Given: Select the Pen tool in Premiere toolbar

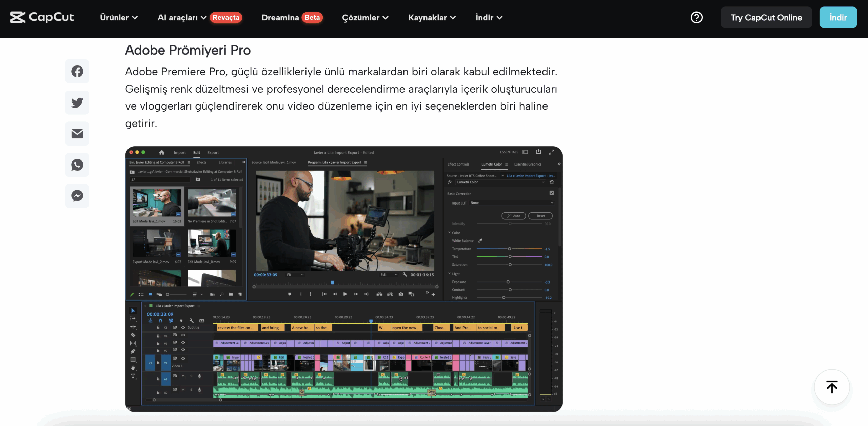Looking at the screenshot, I should 133,351.
